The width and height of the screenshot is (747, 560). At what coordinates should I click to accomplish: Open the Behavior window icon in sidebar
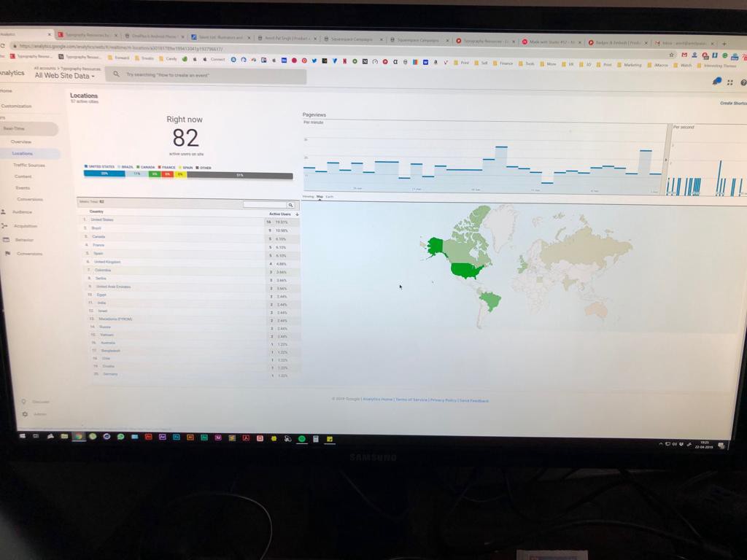point(6,239)
